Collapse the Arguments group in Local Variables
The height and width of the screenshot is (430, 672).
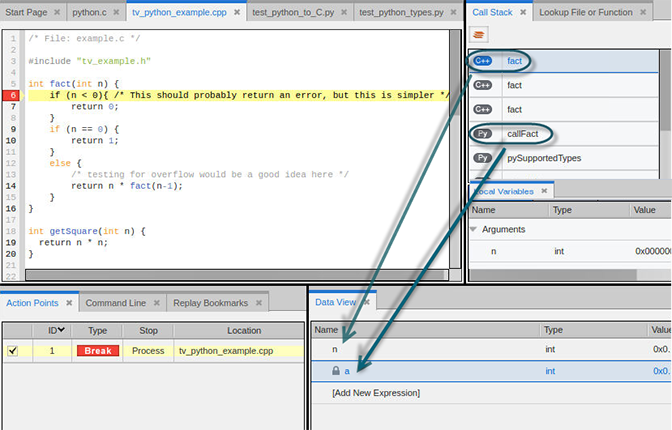[x=474, y=230]
